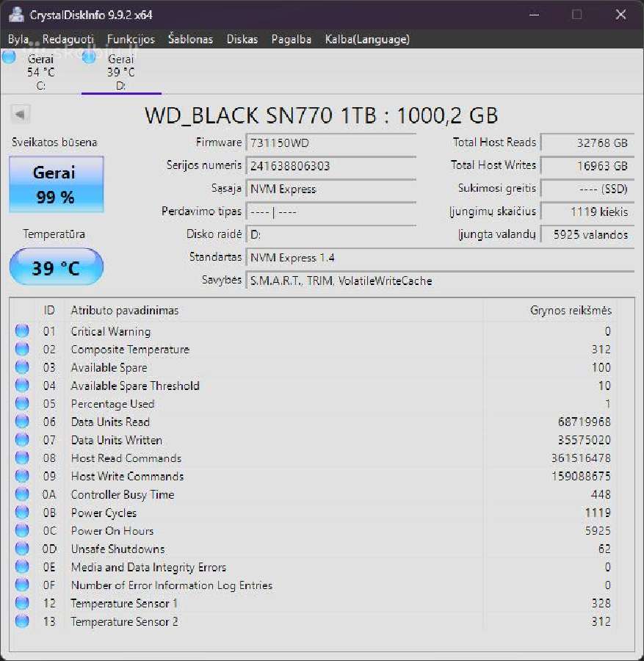
Task: Click the Gerai 99 % health status button
Action: click(56, 184)
